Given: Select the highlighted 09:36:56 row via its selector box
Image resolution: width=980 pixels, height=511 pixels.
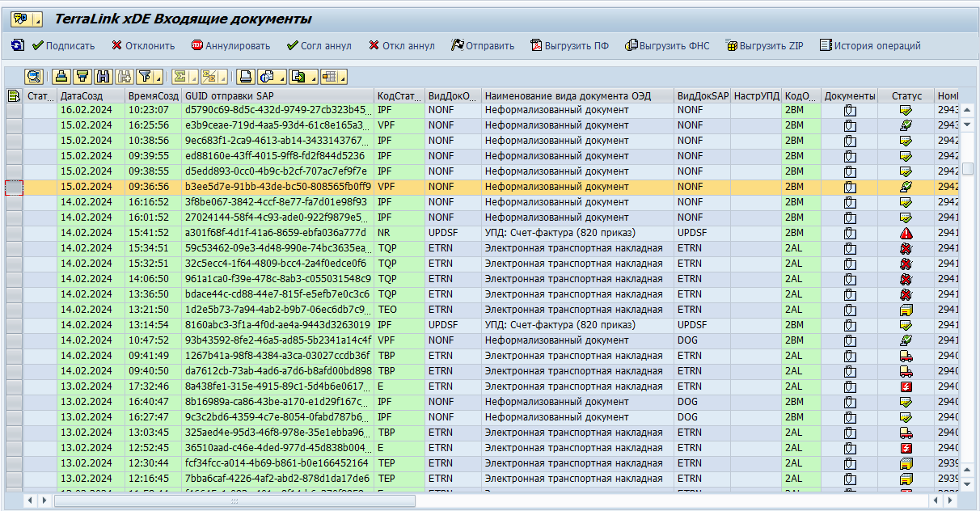Looking at the screenshot, I should coord(15,187).
